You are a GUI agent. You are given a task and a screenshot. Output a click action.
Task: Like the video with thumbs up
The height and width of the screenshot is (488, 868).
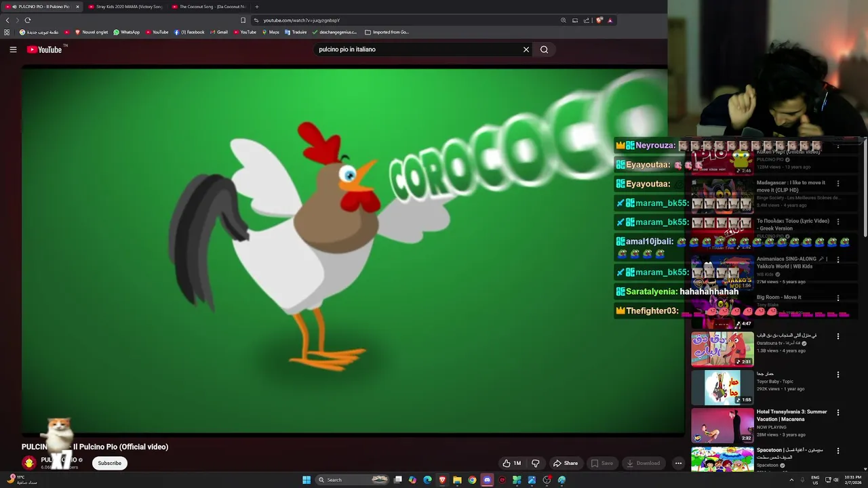(x=511, y=464)
